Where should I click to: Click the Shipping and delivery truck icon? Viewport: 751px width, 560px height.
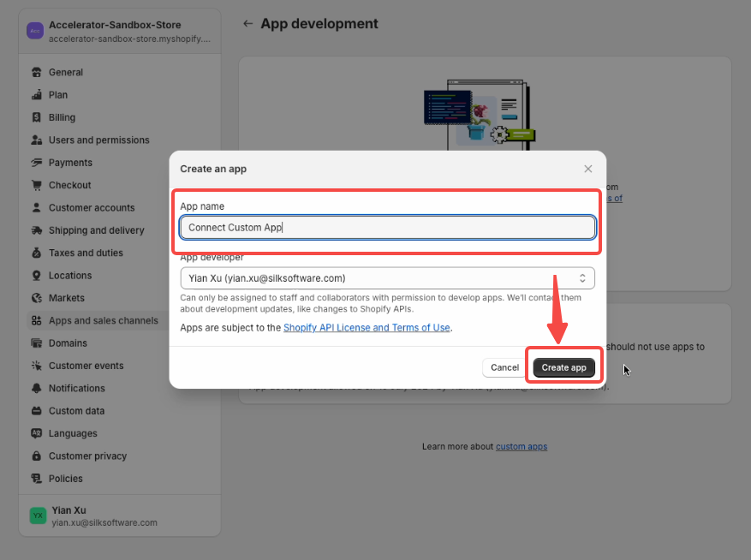click(37, 230)
